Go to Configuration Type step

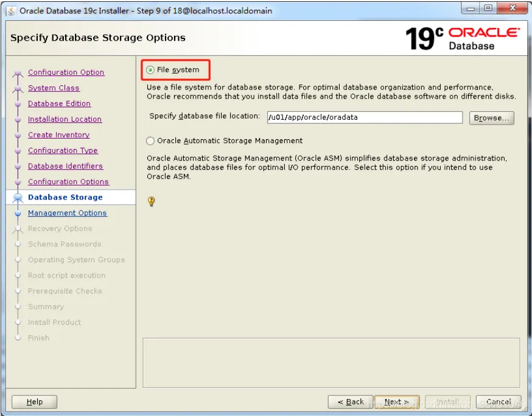click(63, 150)
